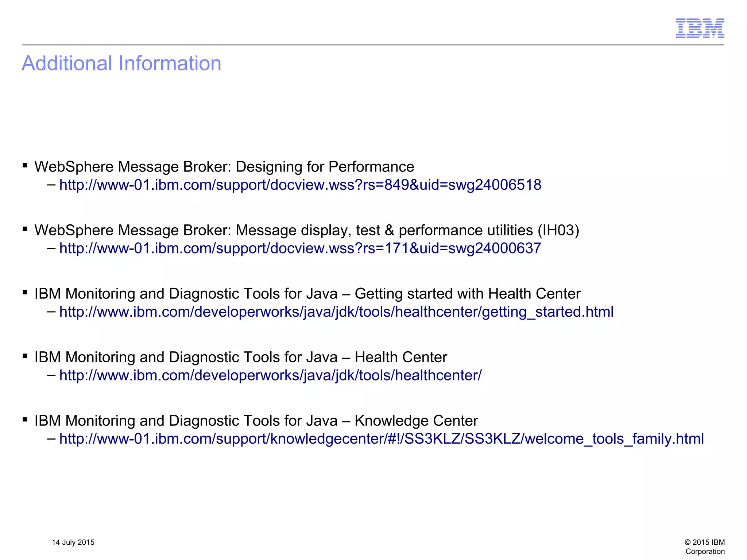Open the knowledgecenter welcome_tools_family.html link
747x560 pixels.
click(x=382, y=439)
